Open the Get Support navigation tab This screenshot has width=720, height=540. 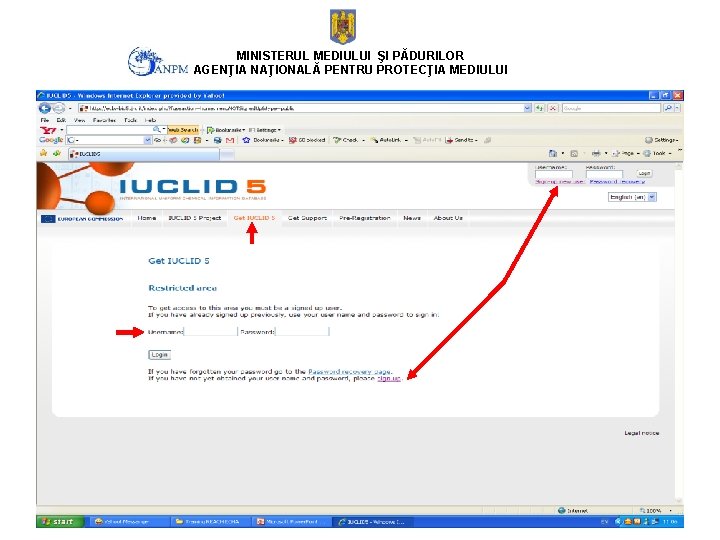pos(307,218)
